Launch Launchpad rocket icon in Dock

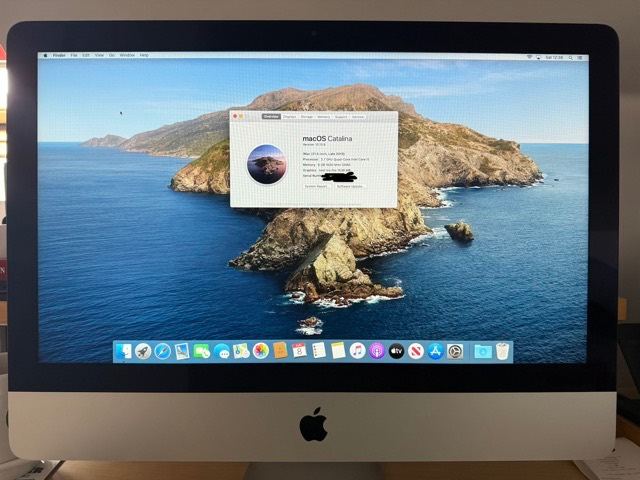point(143,351)
